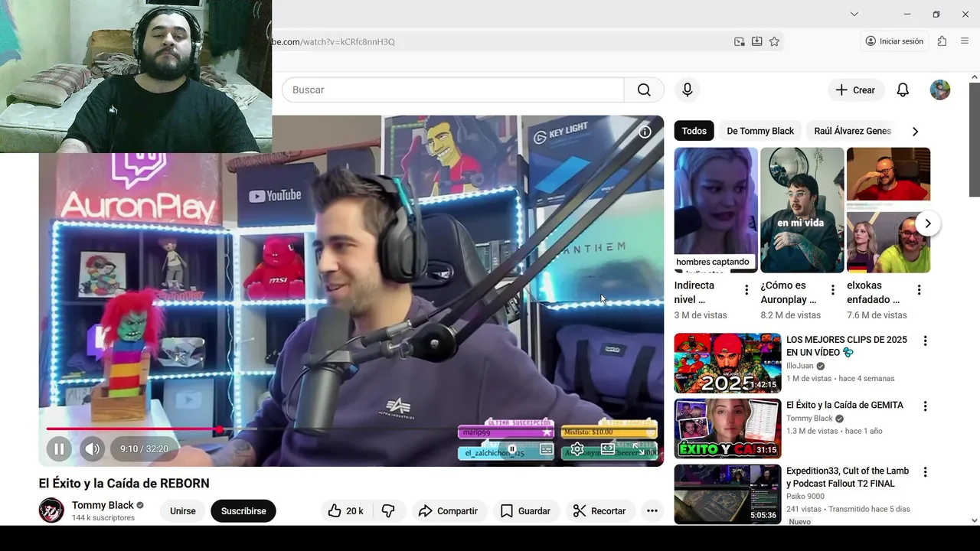Click the IlloJuan channel name

(799, 366)
